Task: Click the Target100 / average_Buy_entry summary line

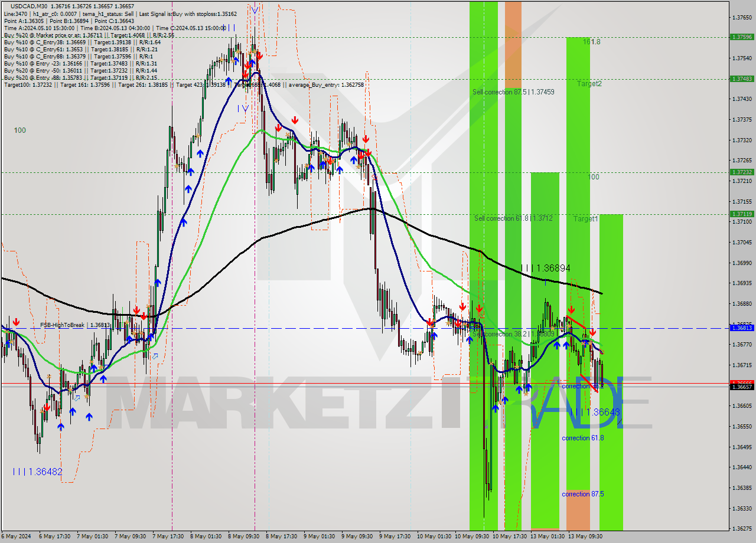Action: (184, 85)
